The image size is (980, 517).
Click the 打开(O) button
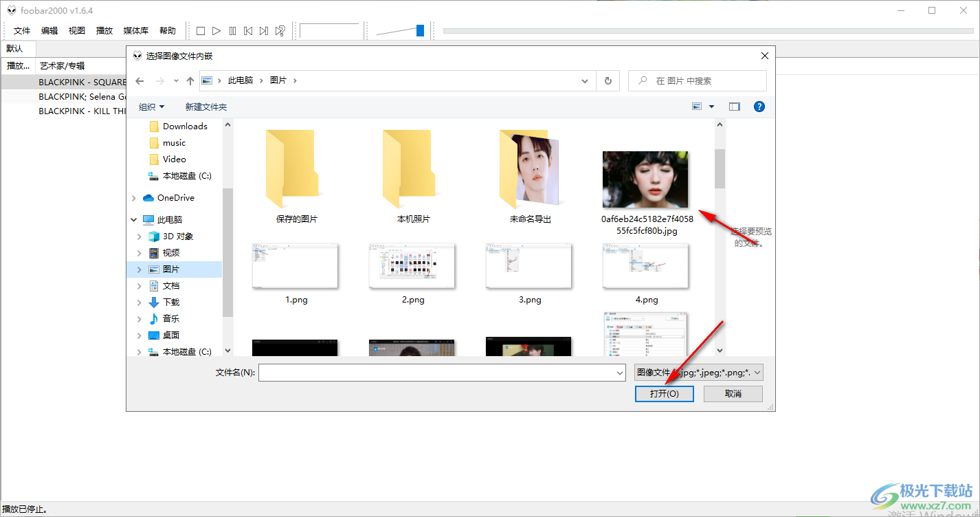[665, 394]
